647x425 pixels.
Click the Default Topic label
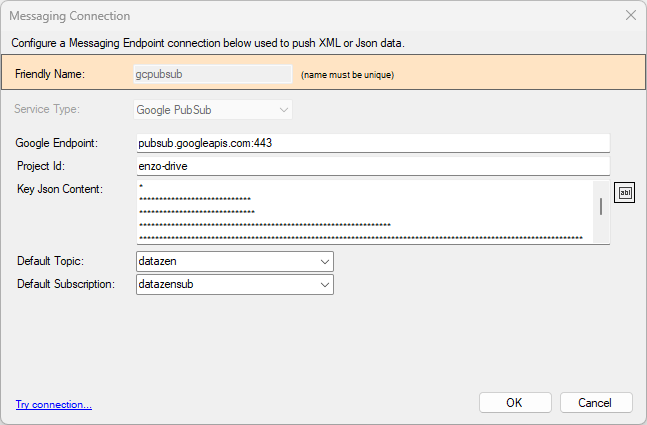50,261
